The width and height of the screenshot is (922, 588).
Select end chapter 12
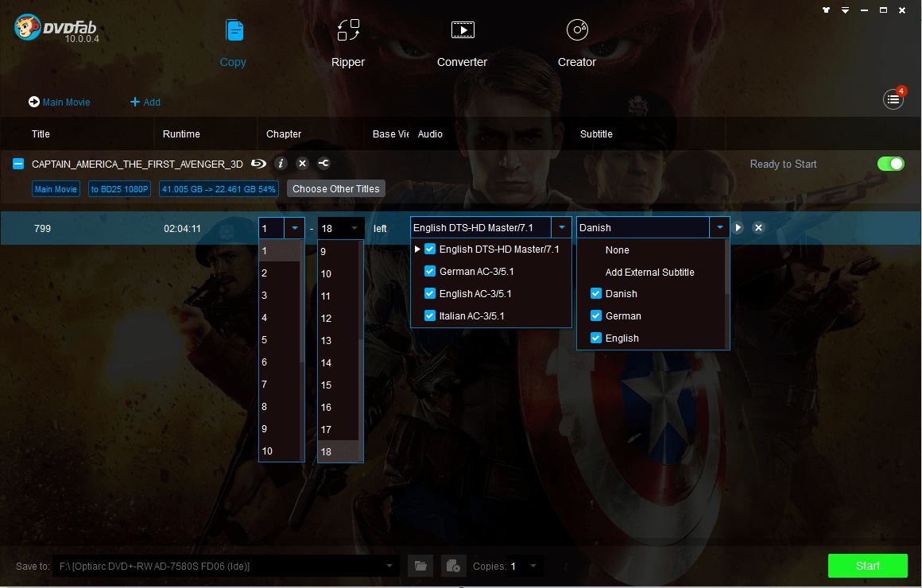pyautogui.click(x=338, y=318)
